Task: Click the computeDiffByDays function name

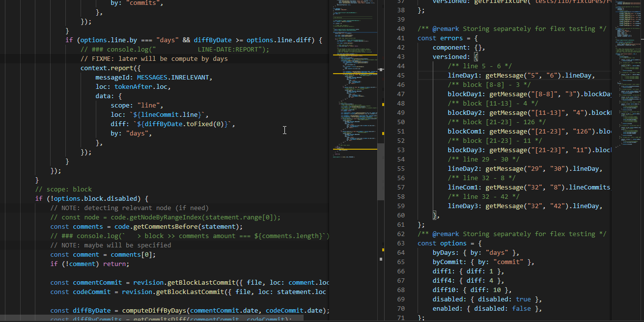Action: click(155, 310)
